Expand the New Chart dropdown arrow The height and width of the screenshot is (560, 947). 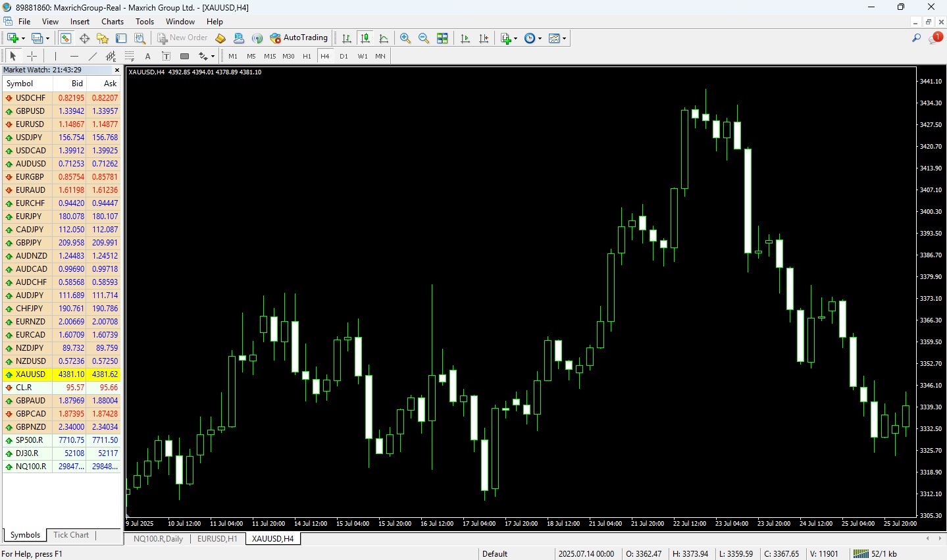23,38
